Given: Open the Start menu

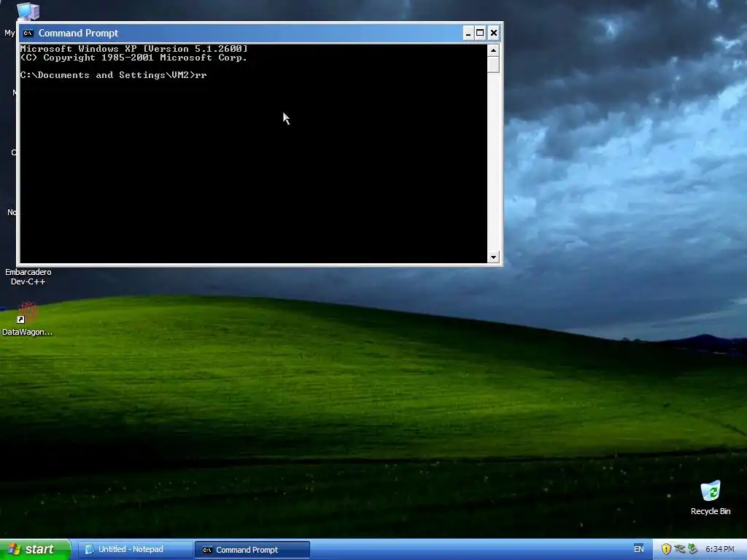Looking at the screenshot, I should point(35,550).
